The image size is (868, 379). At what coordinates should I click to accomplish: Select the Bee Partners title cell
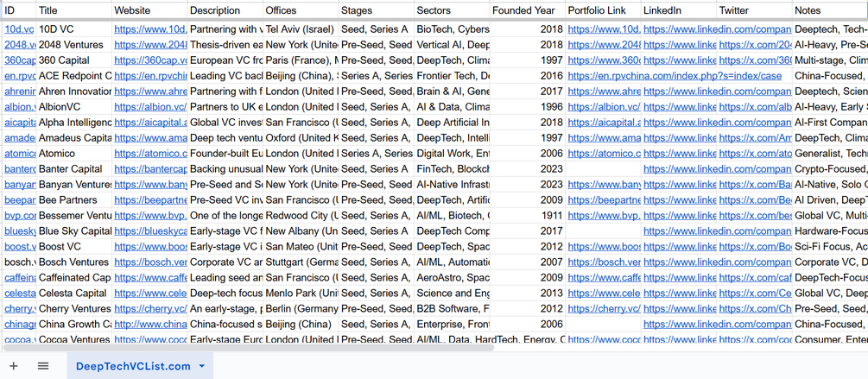pos(74,199)
